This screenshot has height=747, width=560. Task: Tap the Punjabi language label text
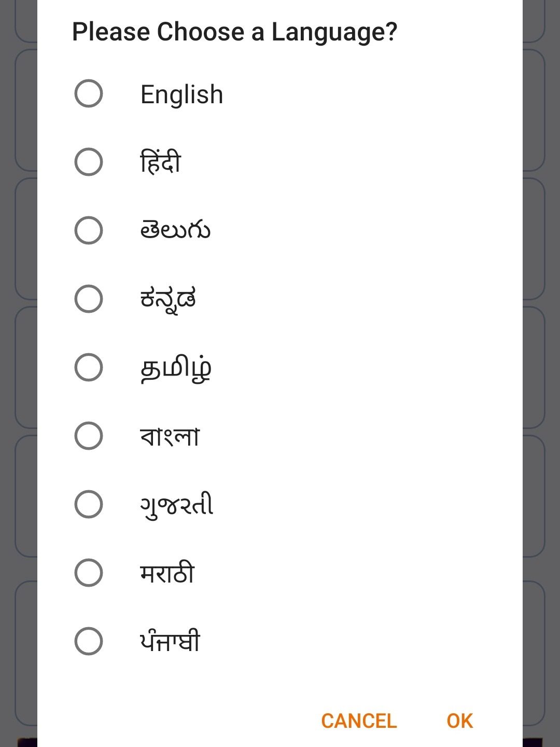tap(170, 642)
